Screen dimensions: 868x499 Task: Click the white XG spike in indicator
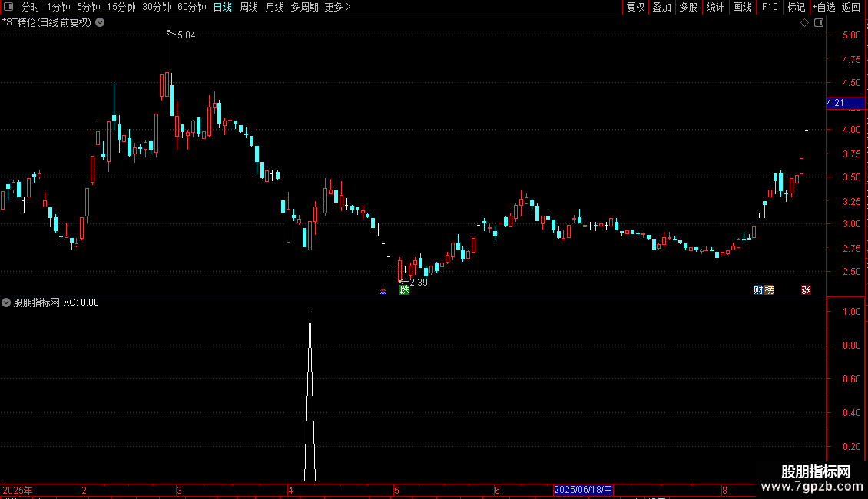(310, 395)
